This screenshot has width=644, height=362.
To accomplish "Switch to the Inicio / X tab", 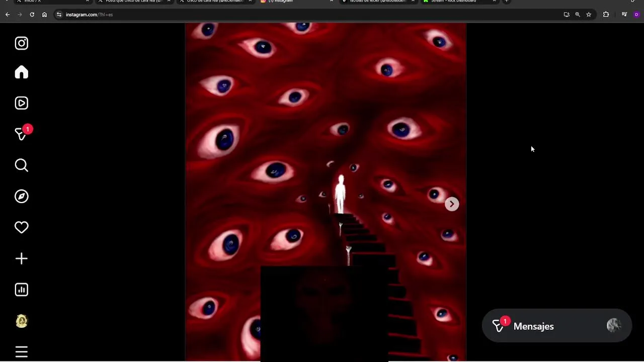I will [52, 2].
